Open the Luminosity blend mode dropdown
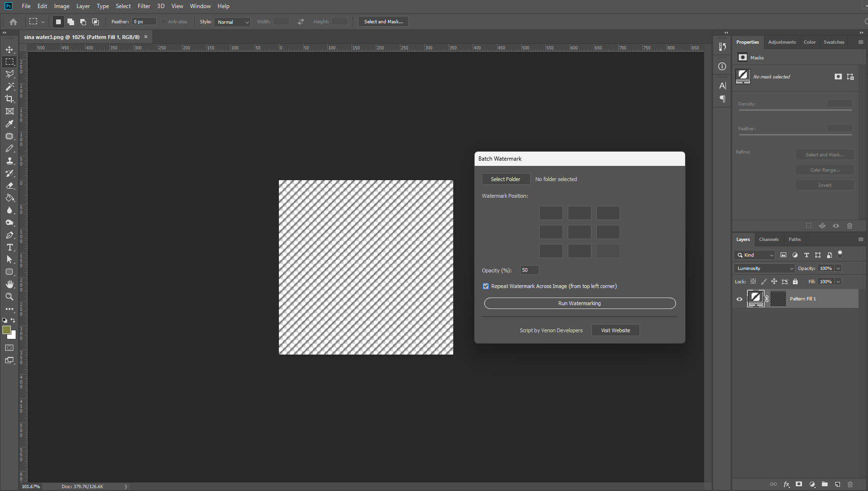Screen dimensions: 868x491 (764, 269)
